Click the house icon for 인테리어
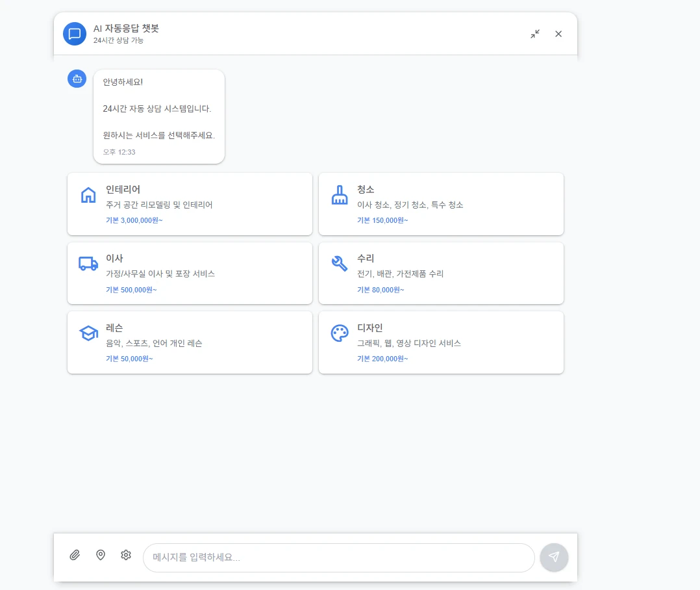700x590 pixels. click(x=88, y=195)
